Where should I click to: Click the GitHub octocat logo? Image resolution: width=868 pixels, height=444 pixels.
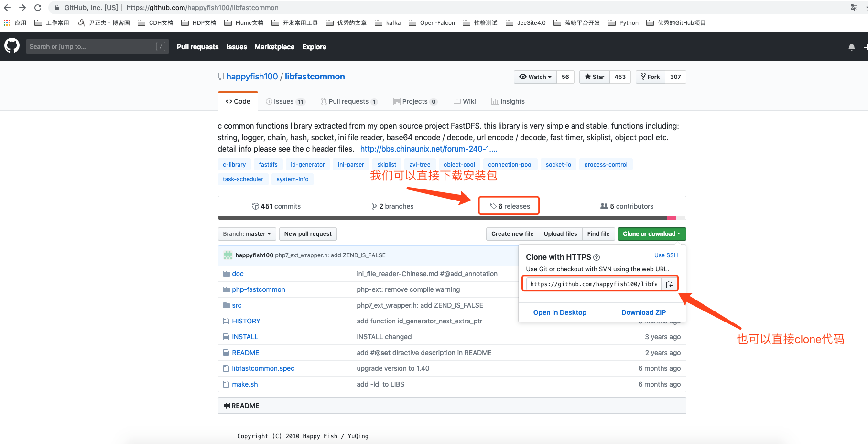coord(12,46)
